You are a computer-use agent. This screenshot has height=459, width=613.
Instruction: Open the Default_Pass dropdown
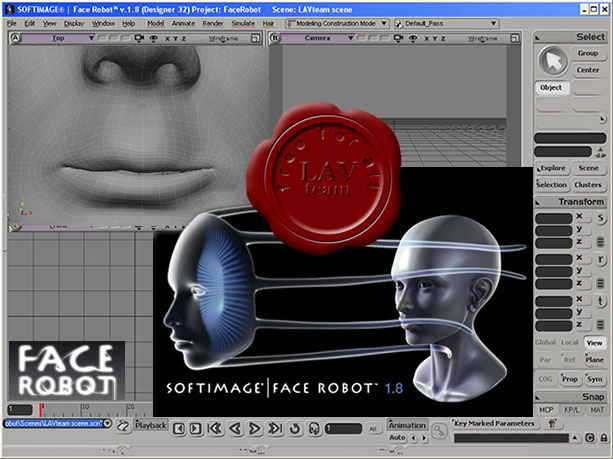tap(447, 23)
